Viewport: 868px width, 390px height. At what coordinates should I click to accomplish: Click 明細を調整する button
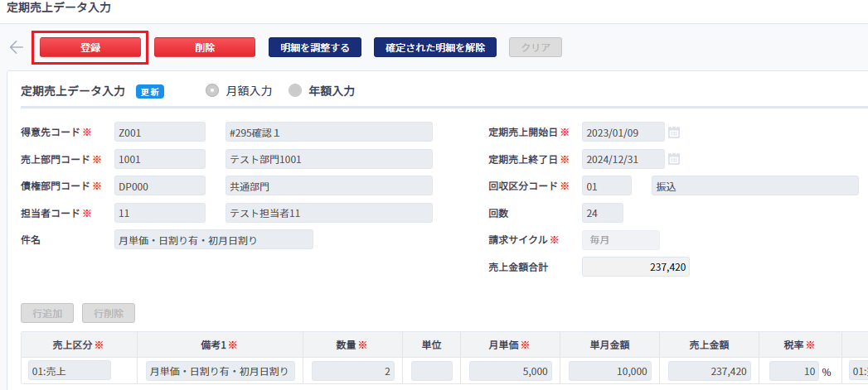(315, 47)
